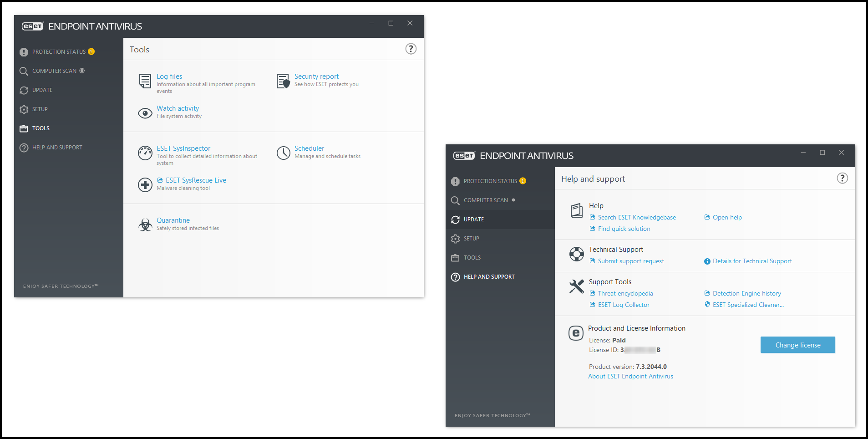Click Submit support request link
Viewport: 868px width, 439px height.
pyautogui.click(x=631, y=261)
